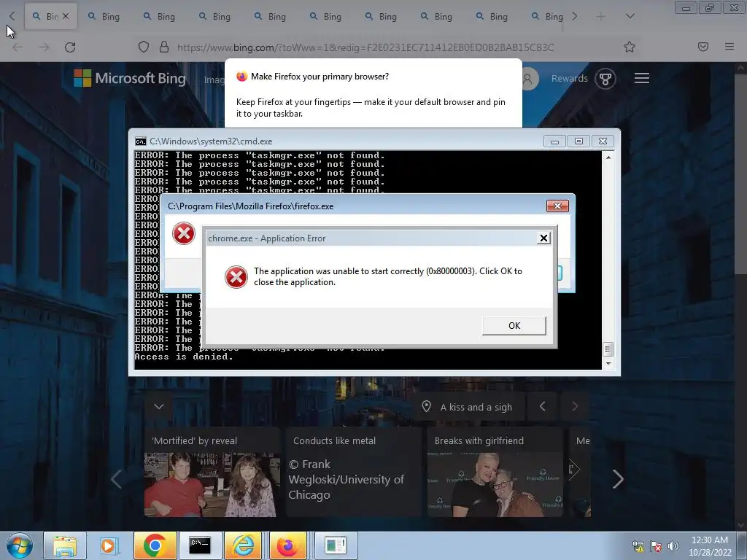Move news carousel back with left chevron
Screen dimensions: 747x560
[116, 479]
